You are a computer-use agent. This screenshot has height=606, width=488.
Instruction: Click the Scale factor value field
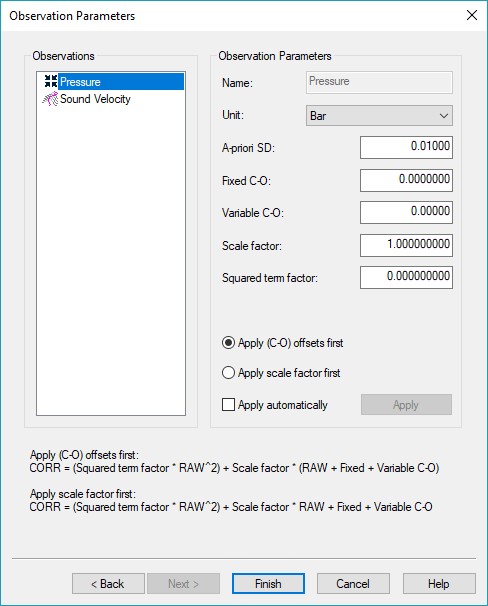406,245
